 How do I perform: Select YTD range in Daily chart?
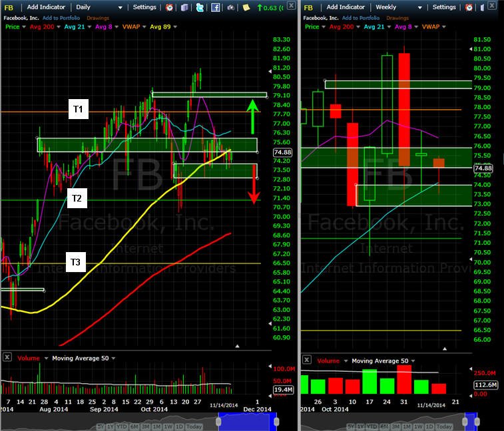121,427
